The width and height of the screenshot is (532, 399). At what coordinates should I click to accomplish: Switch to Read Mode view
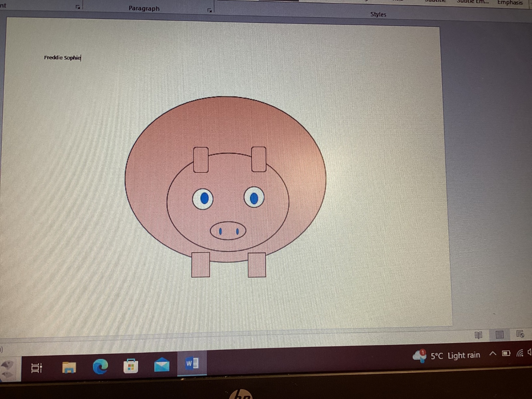tap(478, 335)
